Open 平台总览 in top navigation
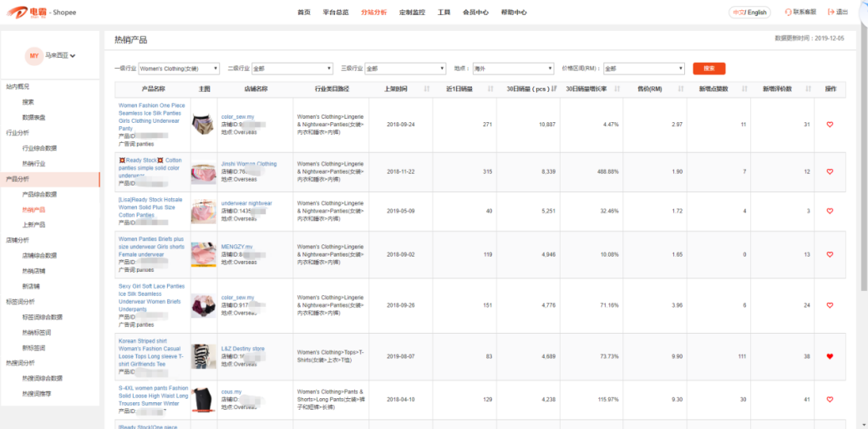This screenshot has width=868, height=429. click(x=336, y=13)
